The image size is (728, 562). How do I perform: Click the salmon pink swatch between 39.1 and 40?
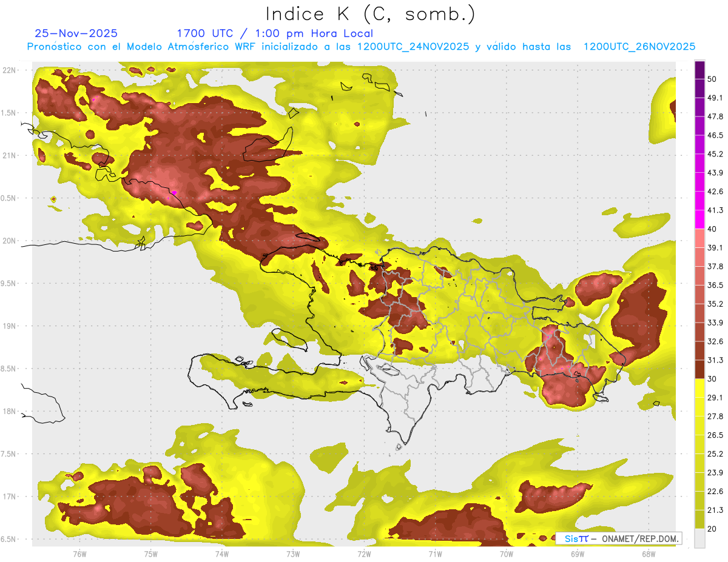(699, 238)
